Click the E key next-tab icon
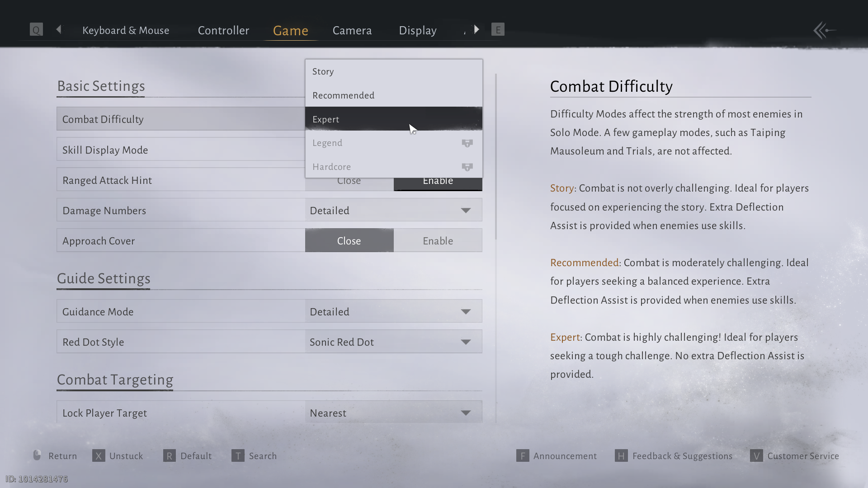868x488 pixels. pos(498,30)
